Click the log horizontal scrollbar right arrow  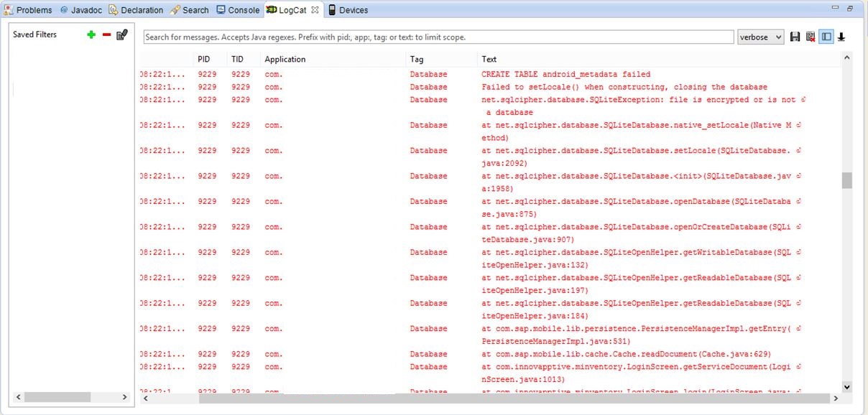835,398
